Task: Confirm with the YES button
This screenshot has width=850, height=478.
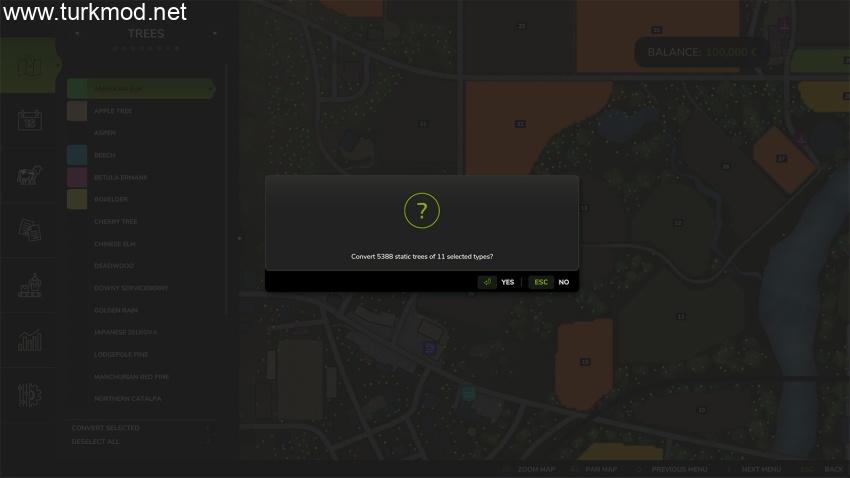Action: click(507, 282)
